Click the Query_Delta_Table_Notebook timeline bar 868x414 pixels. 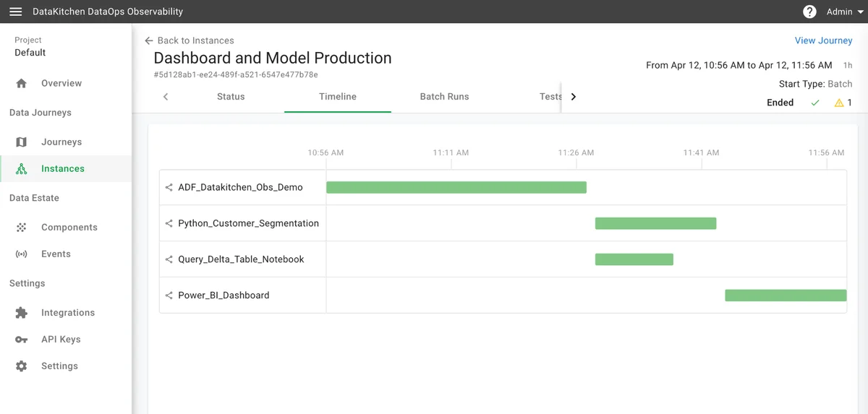pyautogui.click(x=634, y=259)
